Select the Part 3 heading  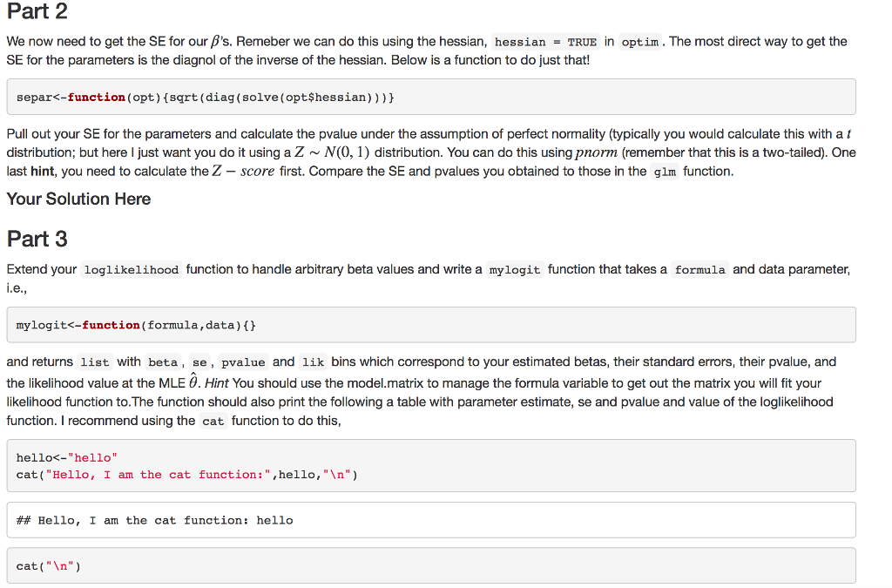pos(33,239)
